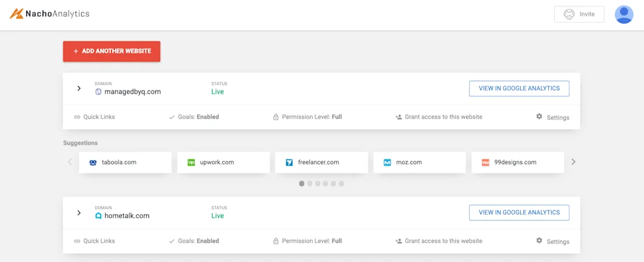This screenshot has height=262, width=644.
Task: Click the managedbyq.com domain name
Action: [133, 92]
